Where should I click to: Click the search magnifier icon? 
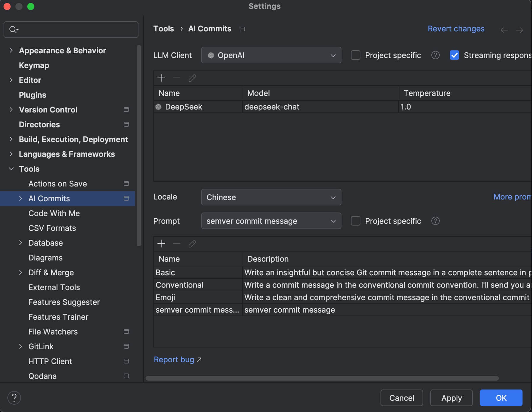coord(14,29)
